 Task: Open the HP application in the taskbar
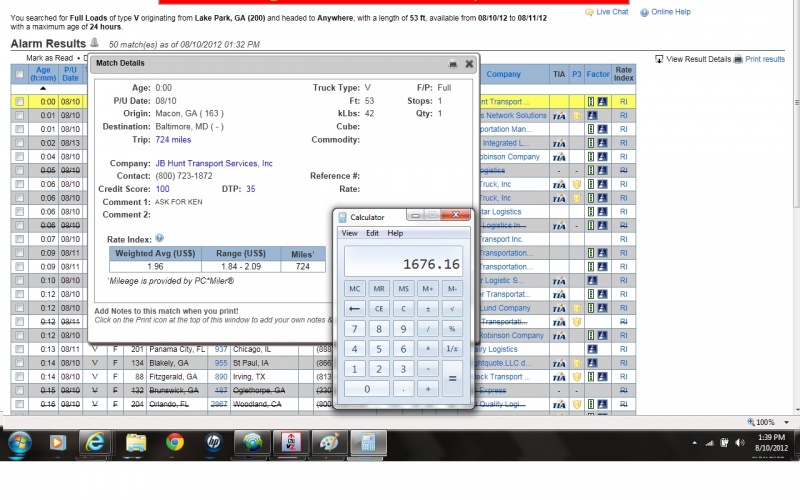(x=213, y=442)
